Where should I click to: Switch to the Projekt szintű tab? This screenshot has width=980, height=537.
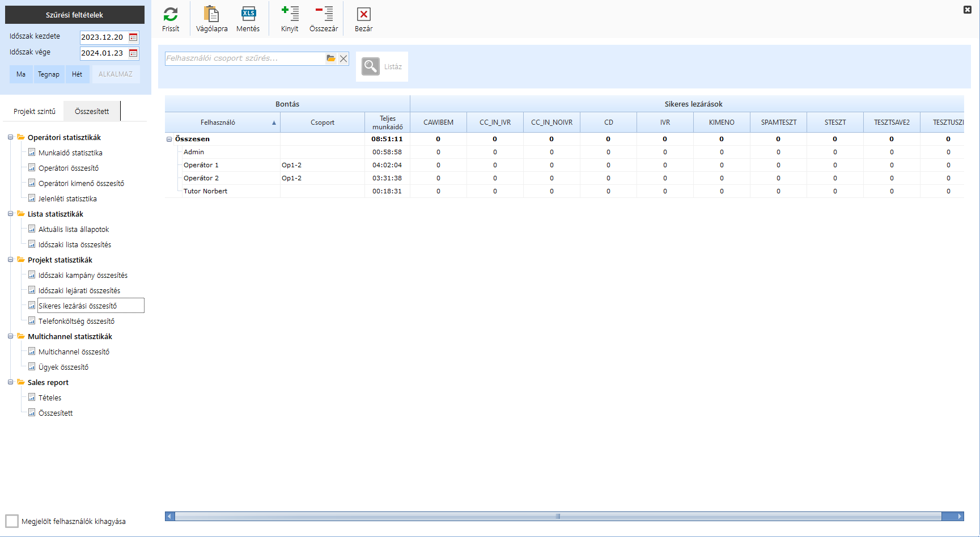click(35, 111)
